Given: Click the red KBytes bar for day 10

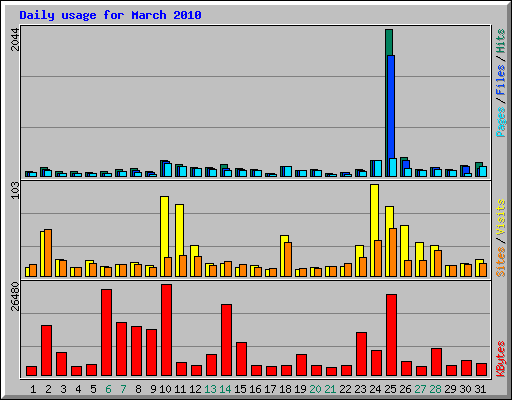Looking at the screenshot, I should 166,330.
